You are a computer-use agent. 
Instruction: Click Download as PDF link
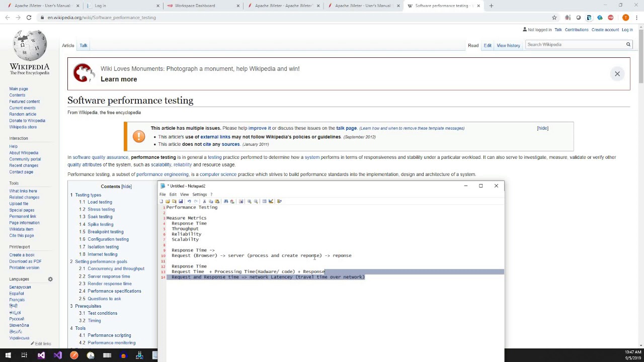25,261
